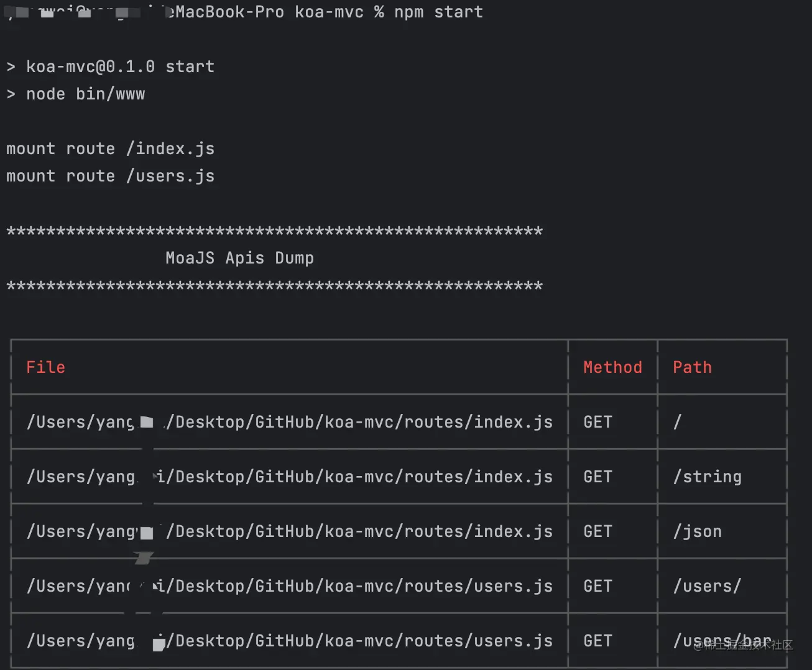
Task: Click GET method in the '/users/bar' row
Action: [x=597, y=641]
